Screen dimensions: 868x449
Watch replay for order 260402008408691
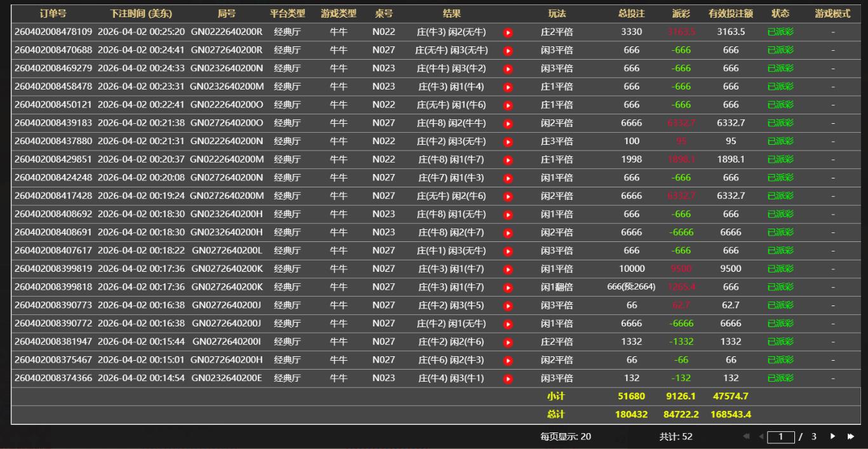508,232
